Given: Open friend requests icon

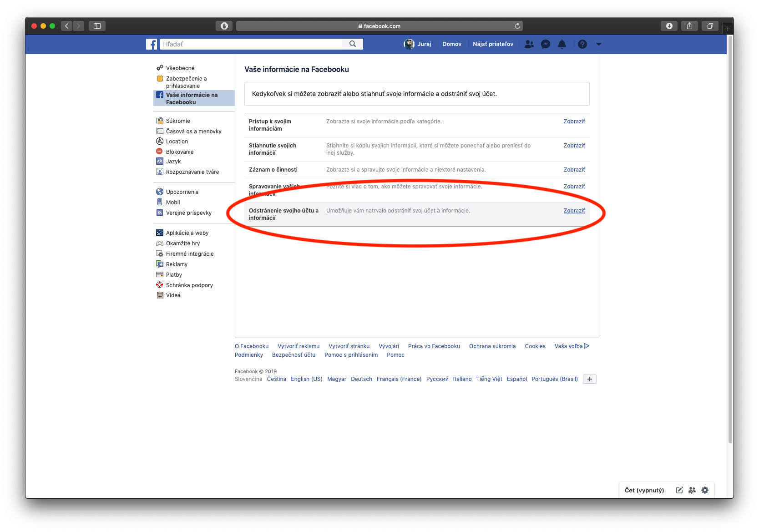Looking at the screenshot, I should point(529,44).
